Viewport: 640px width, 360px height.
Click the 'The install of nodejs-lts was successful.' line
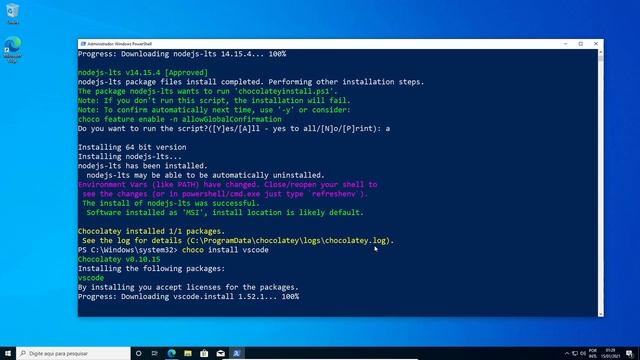pos(171,203)
